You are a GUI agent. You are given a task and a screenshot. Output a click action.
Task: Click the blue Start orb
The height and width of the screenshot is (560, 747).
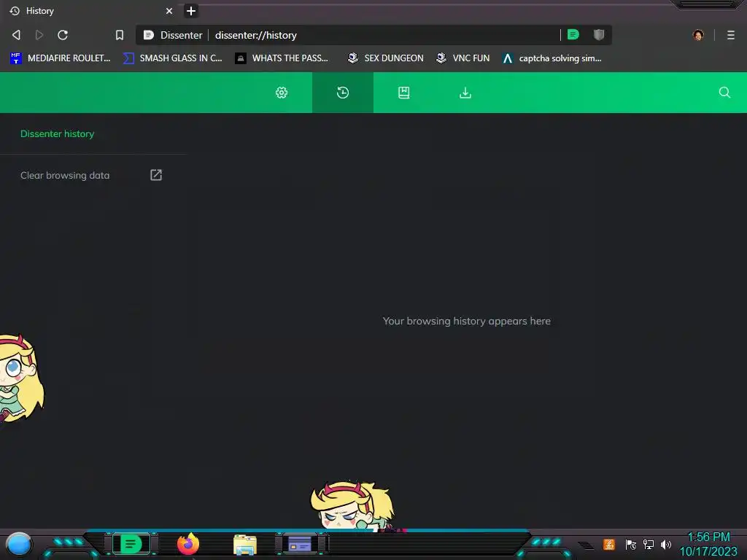tap(19, 544)
